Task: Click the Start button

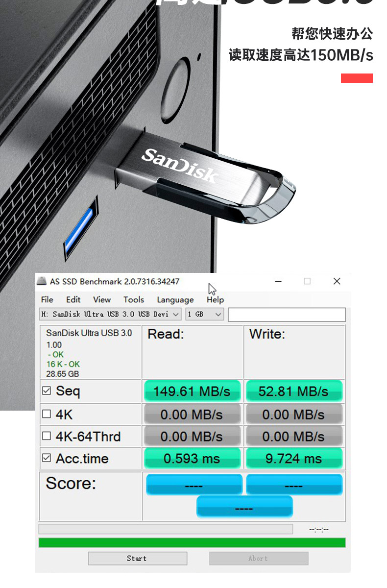Action: [137, 558]
